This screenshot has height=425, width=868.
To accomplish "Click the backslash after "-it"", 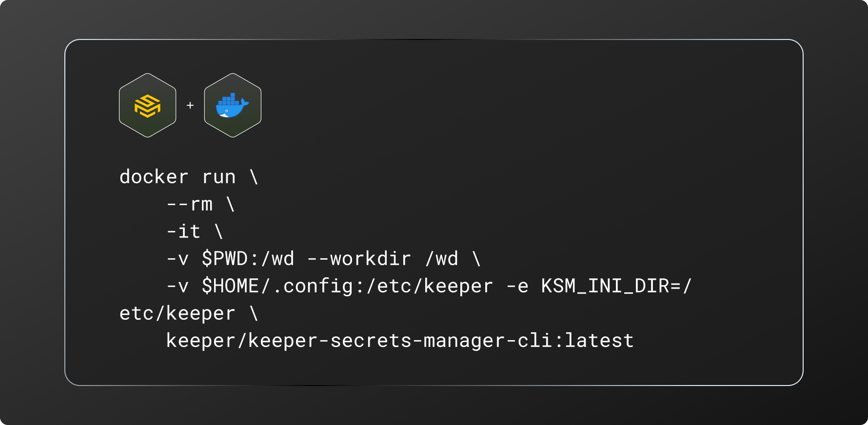I will [x=219, y=232].
